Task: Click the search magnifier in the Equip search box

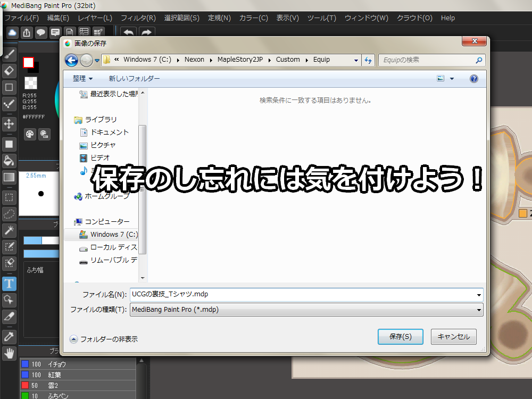Action: (479, 60)
